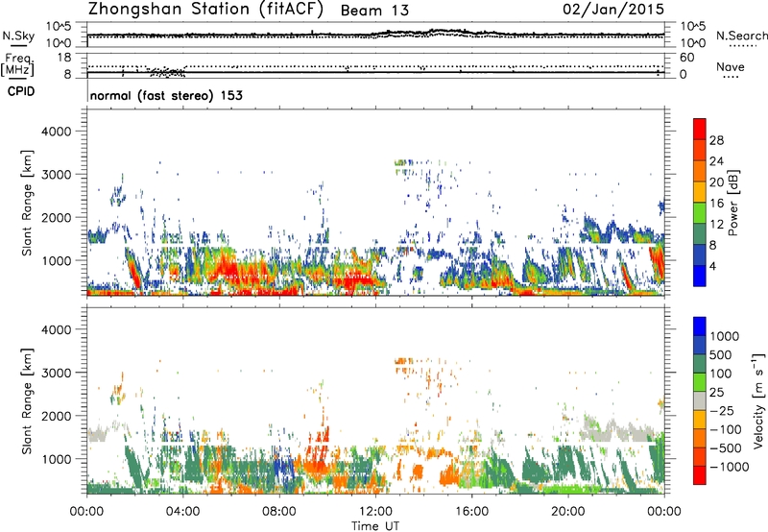Click 'Slant Range [km]' label of power panel

coord(27,203)
